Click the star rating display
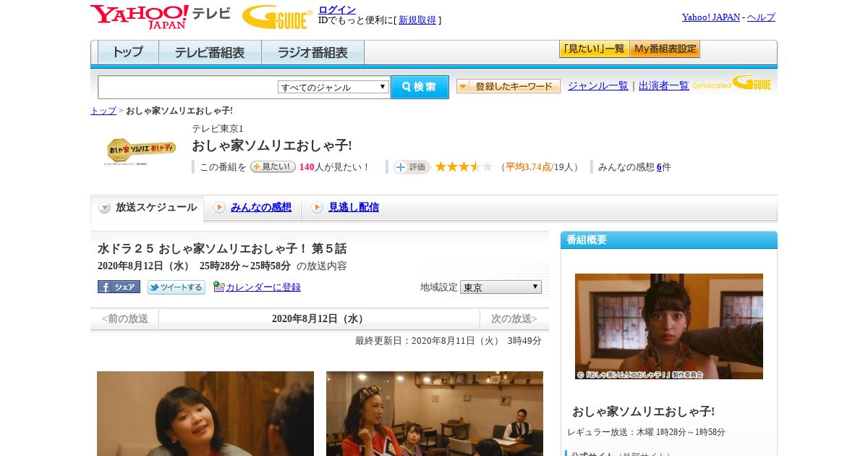Viewport: 868px width, 456px height. 464,166
